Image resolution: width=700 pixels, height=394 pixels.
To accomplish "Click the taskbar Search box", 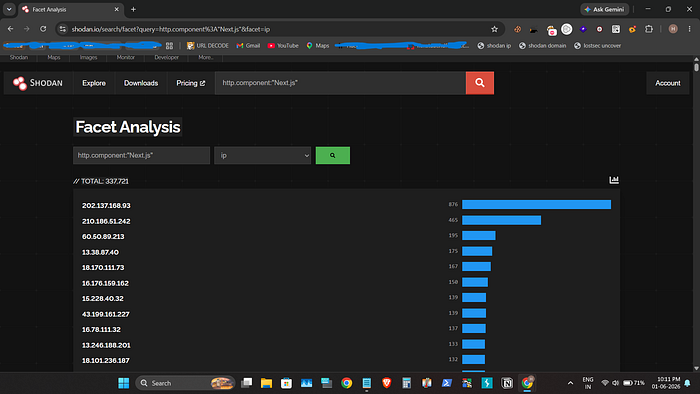I will click(x=185, y=383).
